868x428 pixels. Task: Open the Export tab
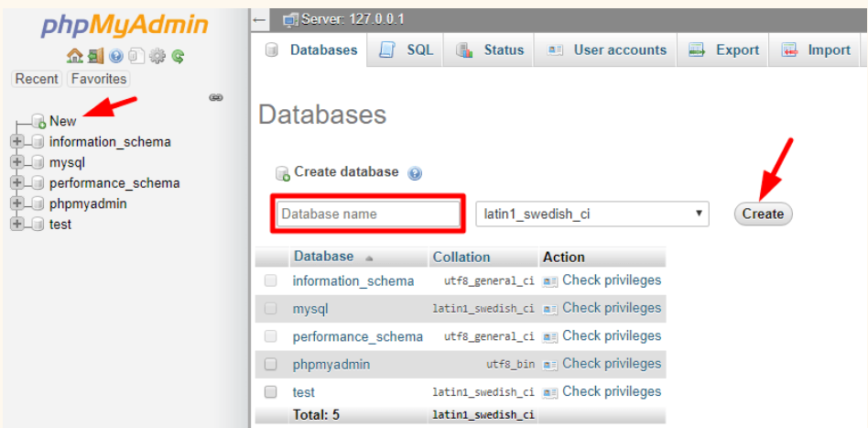(723, 49)
